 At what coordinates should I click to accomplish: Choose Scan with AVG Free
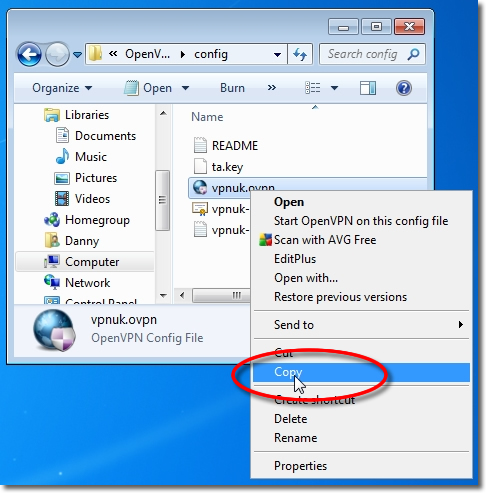361,240
